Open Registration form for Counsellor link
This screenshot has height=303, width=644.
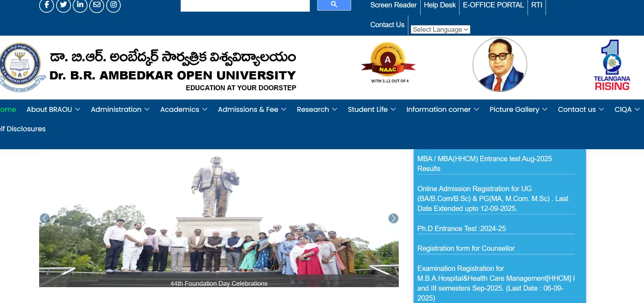466,248
